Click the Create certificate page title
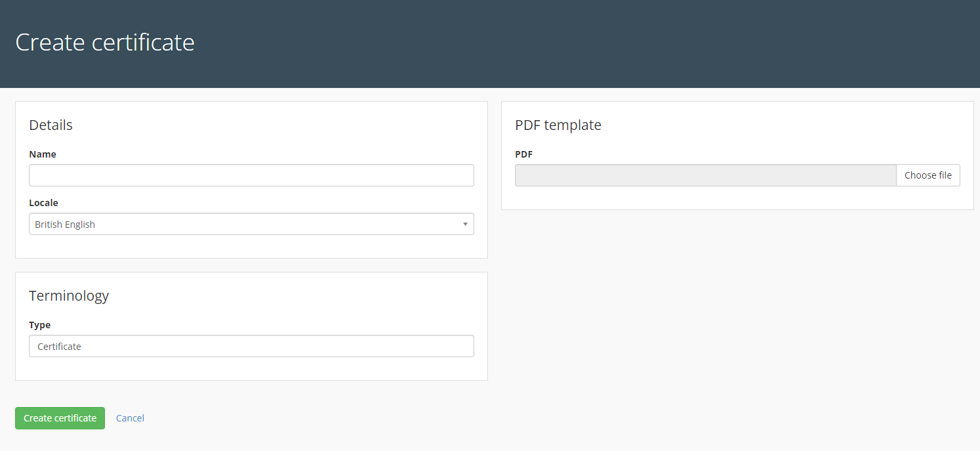 pyautogui.click(x=105, y=42)
